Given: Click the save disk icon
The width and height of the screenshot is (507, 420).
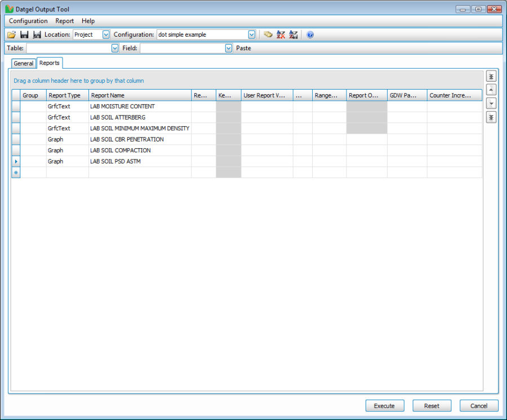Looking at the screenshot, I should click(x=24, y=34).
